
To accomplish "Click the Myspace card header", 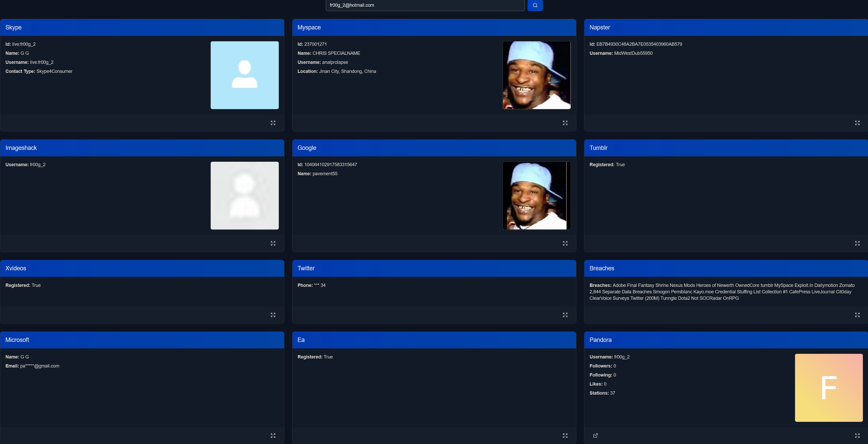I will (x=434, y=27).
